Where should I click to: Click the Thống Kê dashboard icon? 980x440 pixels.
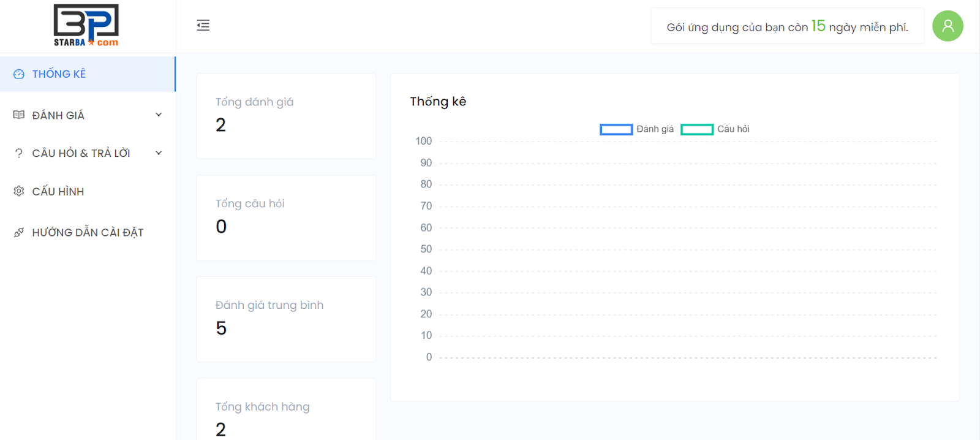point(19,74)
